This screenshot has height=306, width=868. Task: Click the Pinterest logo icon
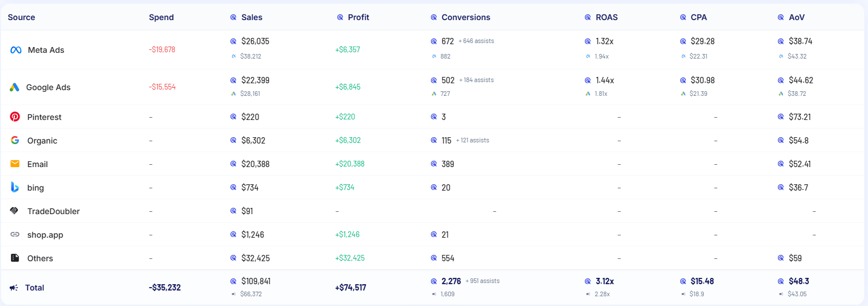pos(15,117)
